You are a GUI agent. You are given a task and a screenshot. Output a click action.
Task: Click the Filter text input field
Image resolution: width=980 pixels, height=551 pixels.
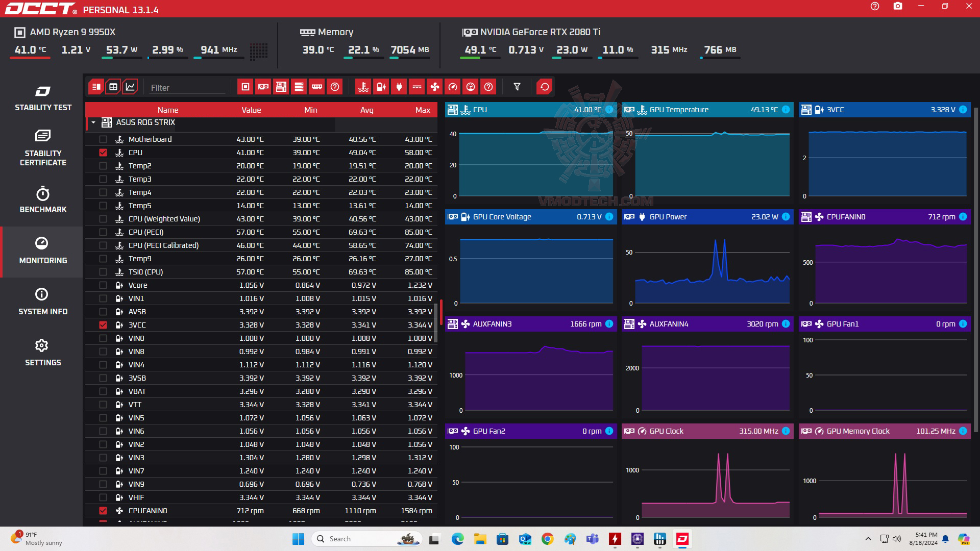click(x=187, y=88)
